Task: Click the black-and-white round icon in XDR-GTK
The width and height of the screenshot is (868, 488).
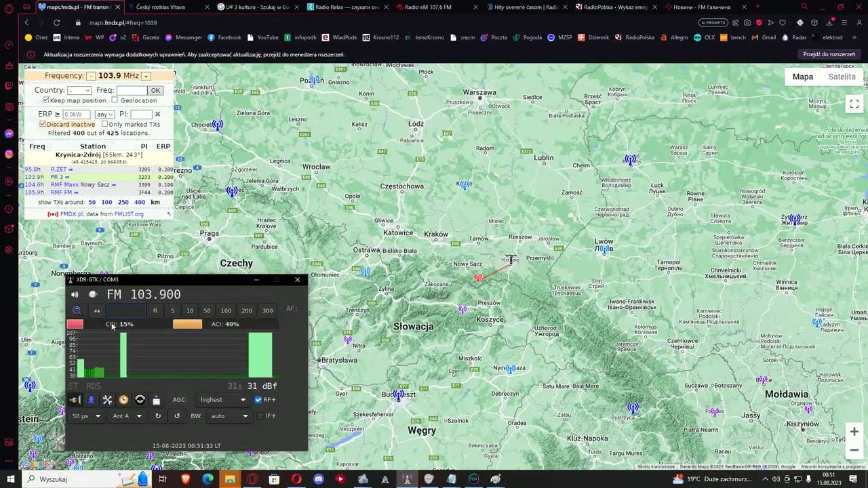Action: click(x=140, y=400)
